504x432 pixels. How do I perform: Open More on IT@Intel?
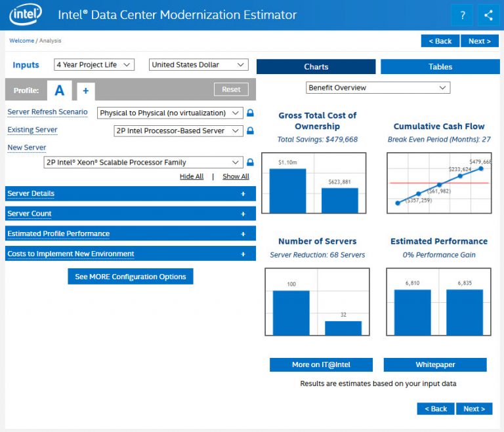321,364
